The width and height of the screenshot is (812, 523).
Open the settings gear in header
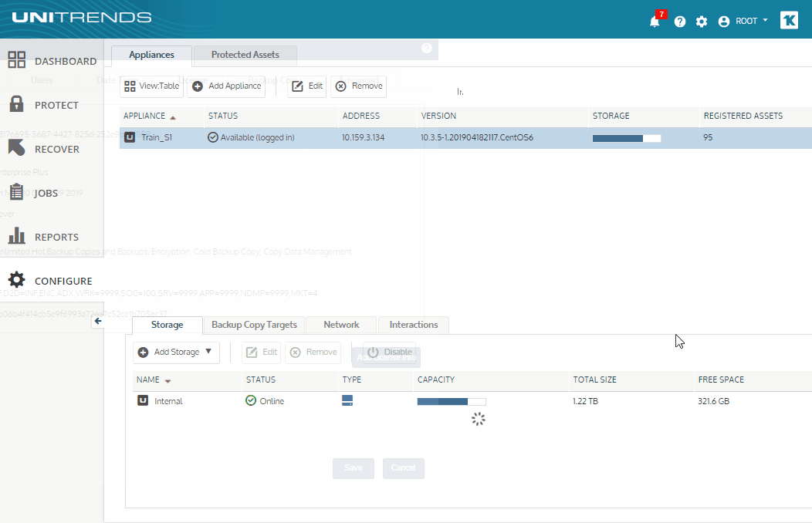[701, 21]
